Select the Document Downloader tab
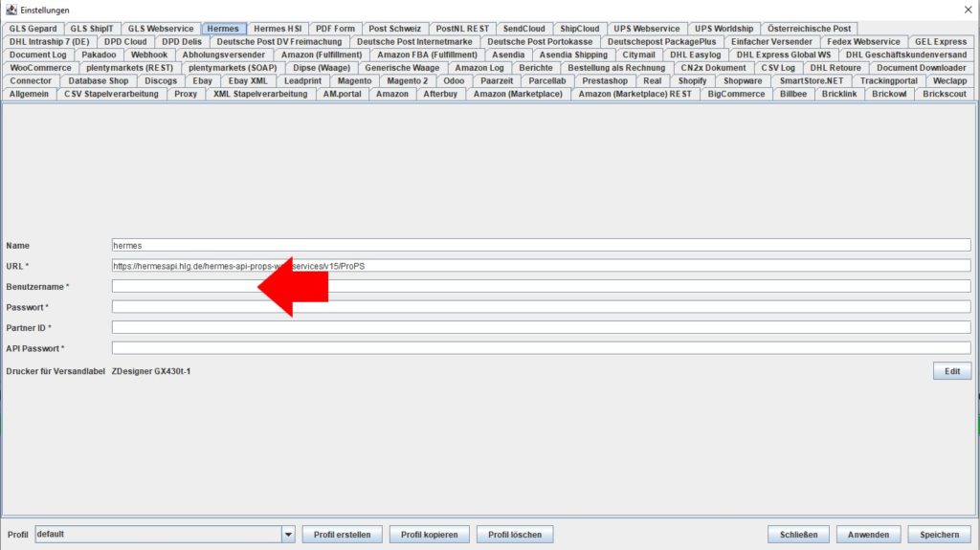This screenshot has height=550, width=980. pyautogui.click(x=921, y=68)
